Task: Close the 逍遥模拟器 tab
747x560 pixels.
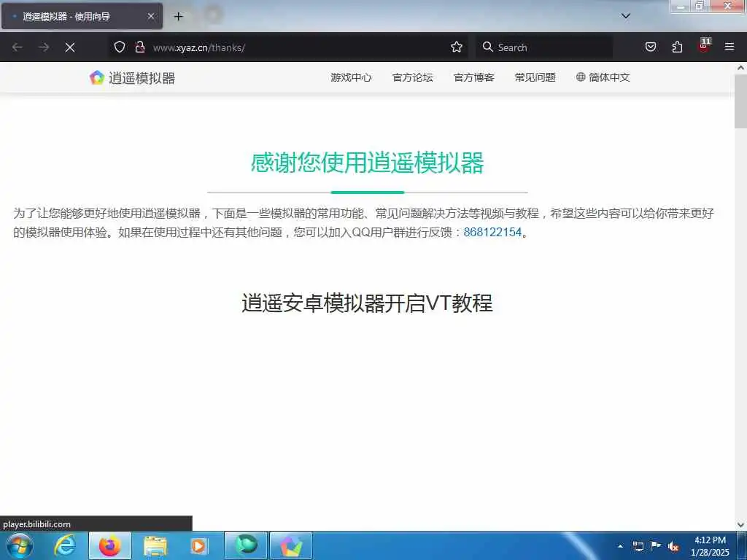Action: 150,16
